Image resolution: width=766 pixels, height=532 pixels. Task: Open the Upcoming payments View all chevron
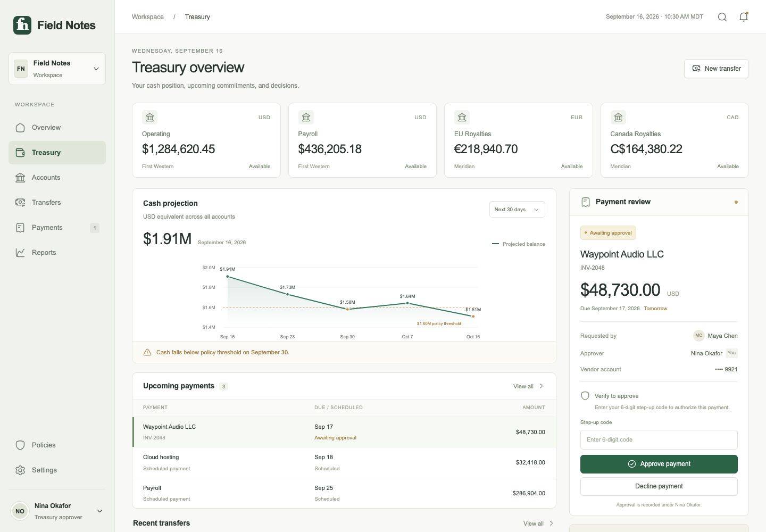[x=542, y=386]
